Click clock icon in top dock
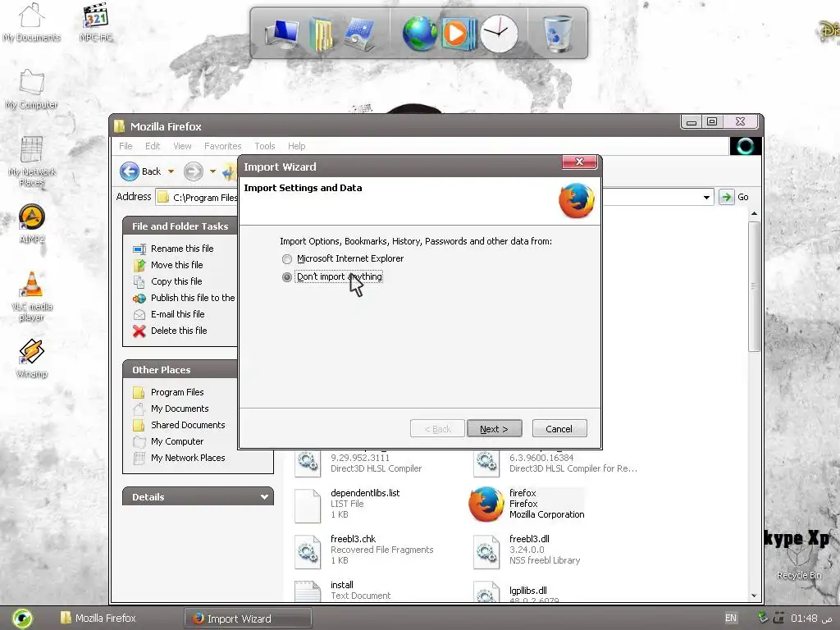840x630 pixels. pyautogui.click(x=499, y=33)
